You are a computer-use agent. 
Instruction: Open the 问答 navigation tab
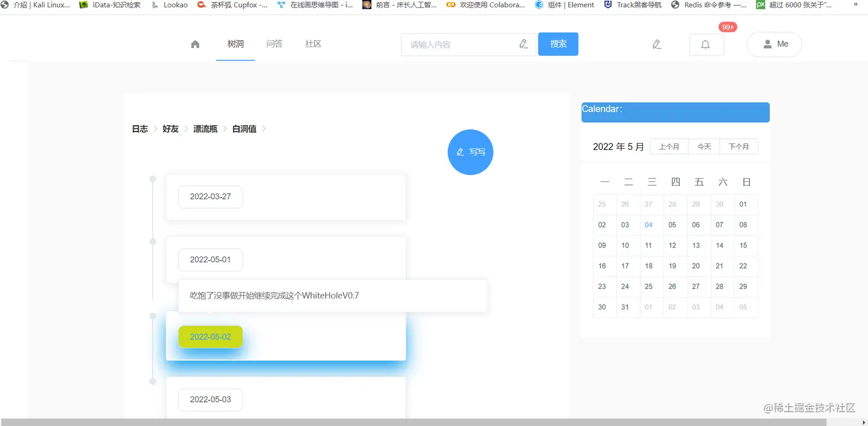(274, 44)
